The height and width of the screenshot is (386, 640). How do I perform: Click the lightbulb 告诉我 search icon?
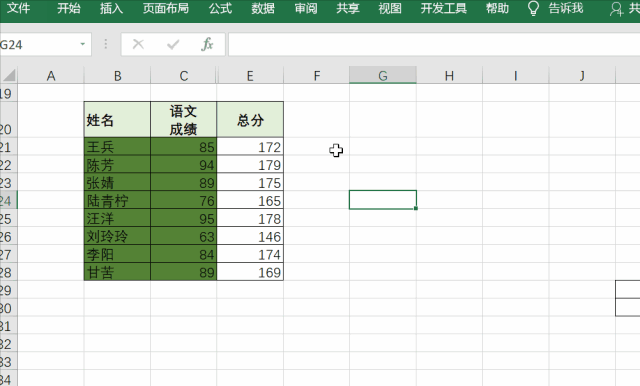tap(533, 8)
